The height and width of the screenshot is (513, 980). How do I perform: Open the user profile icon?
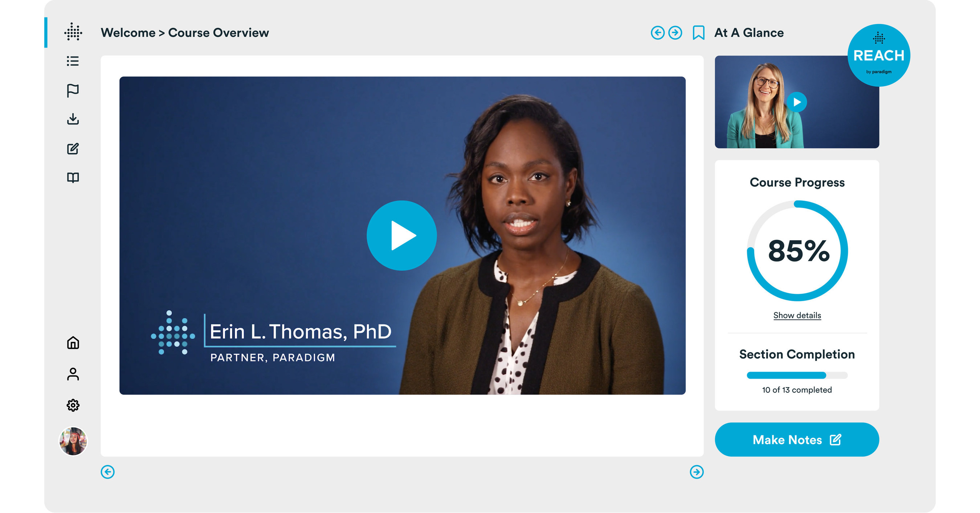click(x=73, y=374)
